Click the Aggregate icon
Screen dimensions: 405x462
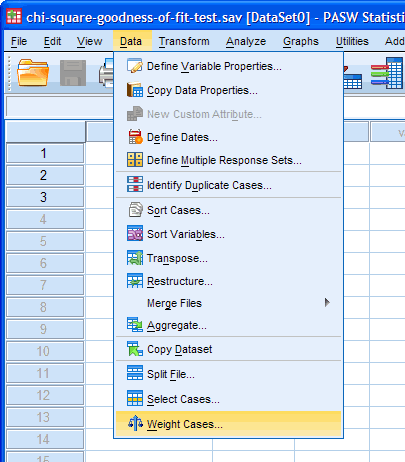135,325
